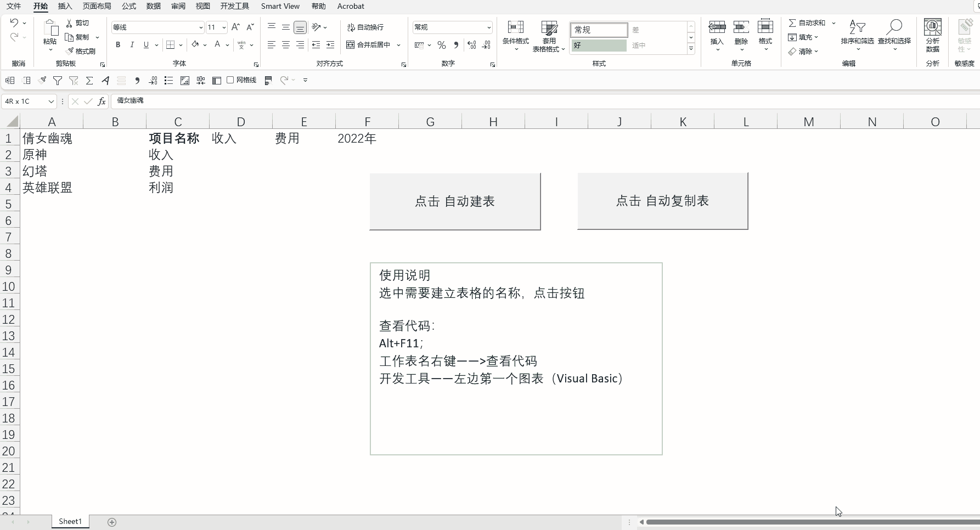This screenshot has height=530, width=980.
Task: Click the Insert Function fx icon
Action: 102,101
